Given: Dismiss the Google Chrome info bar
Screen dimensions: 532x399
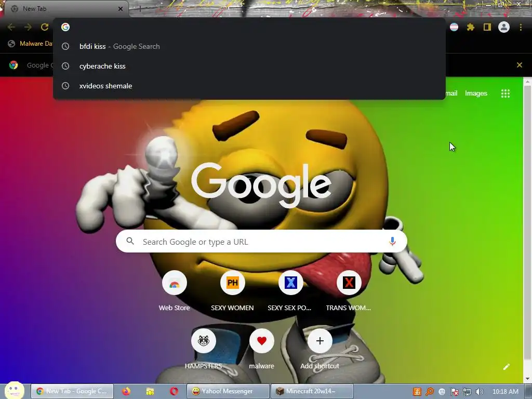Looking at the screenshot, I should click(519, 65).
